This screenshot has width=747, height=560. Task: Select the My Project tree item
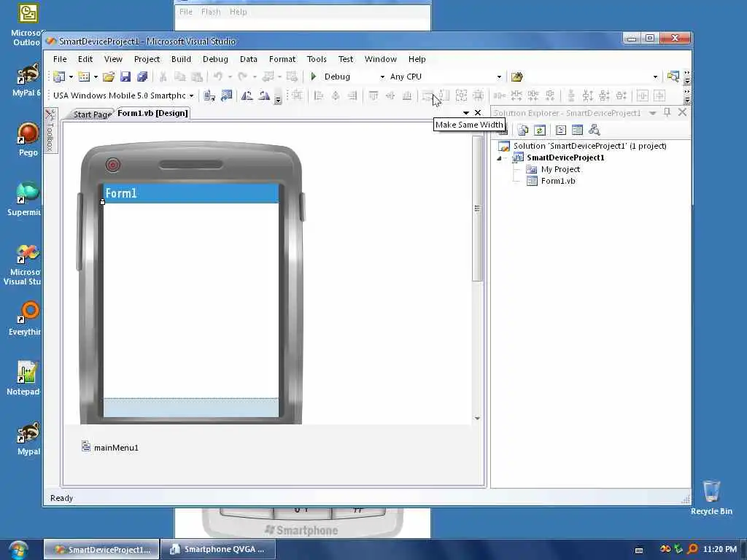(560, 169)
